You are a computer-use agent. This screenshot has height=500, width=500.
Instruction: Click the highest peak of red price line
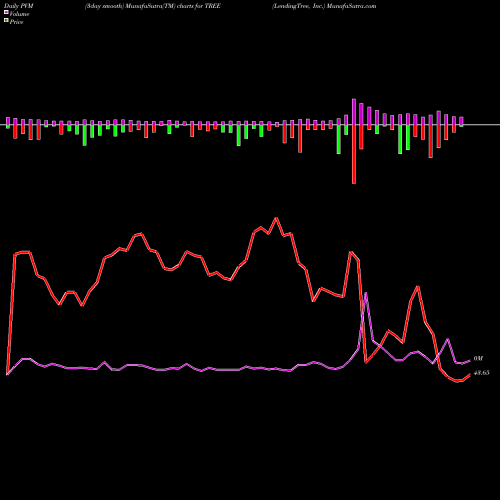click(276, 218)
